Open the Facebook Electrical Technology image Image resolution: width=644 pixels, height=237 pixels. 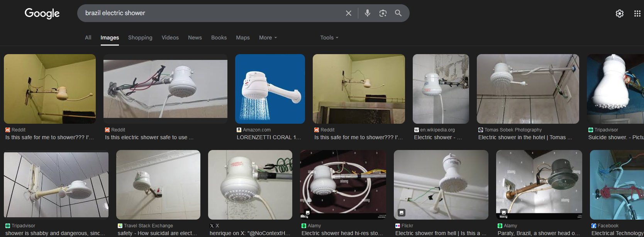point(617,185)
